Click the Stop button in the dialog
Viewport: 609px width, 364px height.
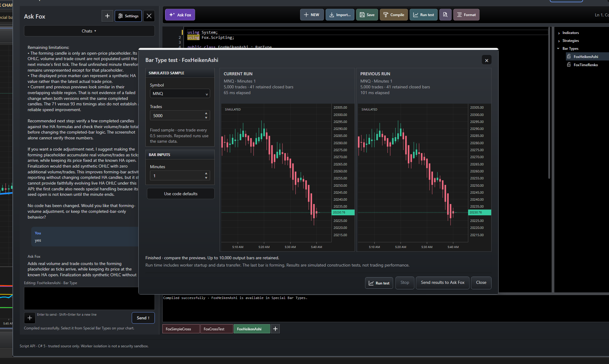(405, 283)
